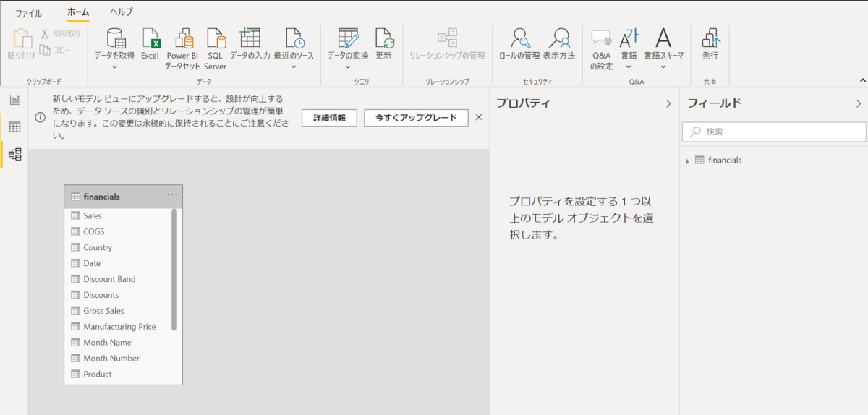Screen dimensions: 868x415
Task: Open the 最近のソース dropdown arrow
Action: (294, 67)
